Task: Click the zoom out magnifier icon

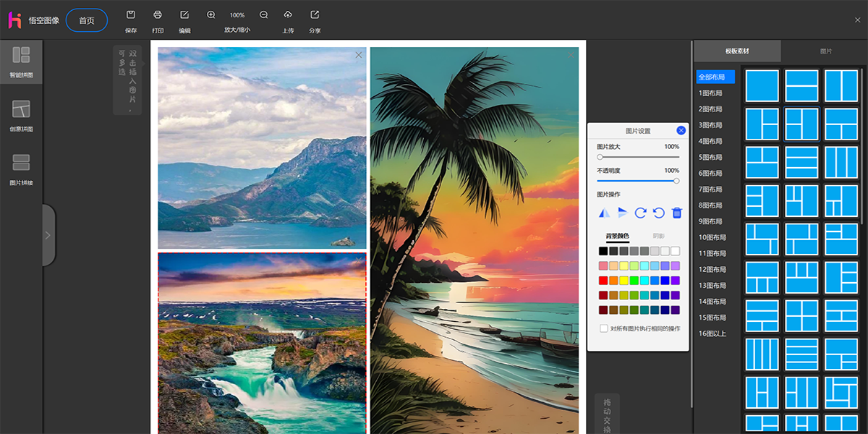Action: tap(263, 15)
